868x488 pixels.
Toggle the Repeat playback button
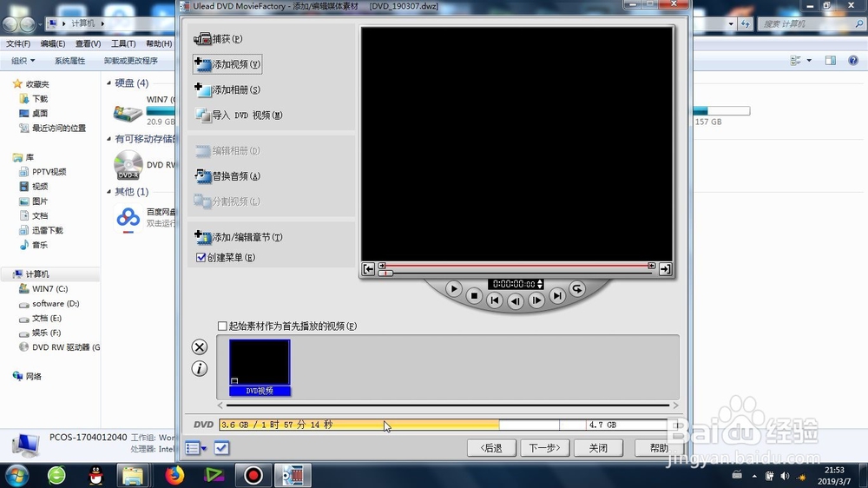point(577,288)
